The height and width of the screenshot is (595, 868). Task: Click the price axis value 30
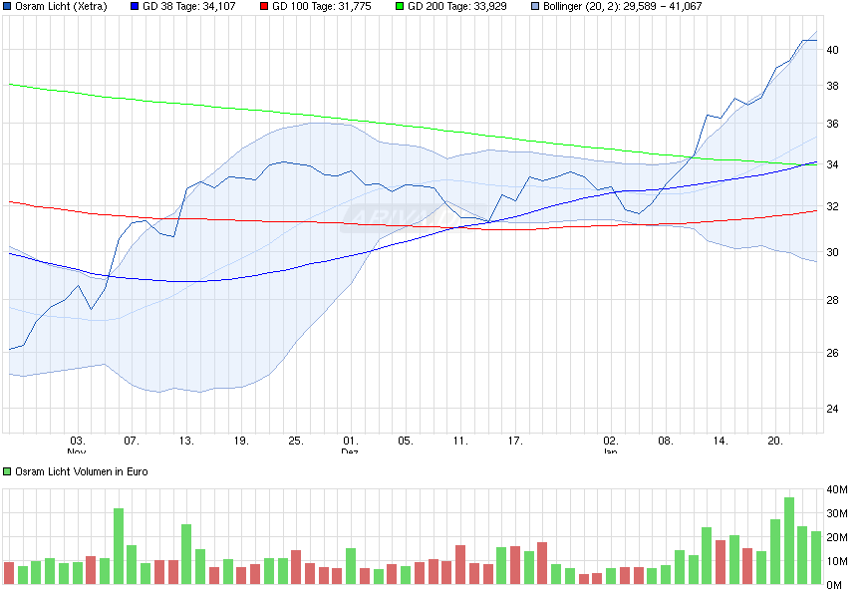click(832, 252)
